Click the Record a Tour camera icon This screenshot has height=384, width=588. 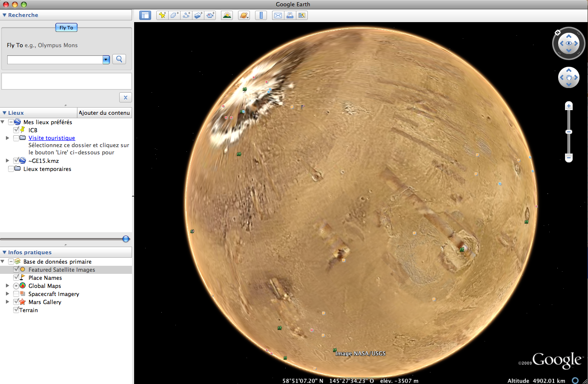click(x=210, y=15)
